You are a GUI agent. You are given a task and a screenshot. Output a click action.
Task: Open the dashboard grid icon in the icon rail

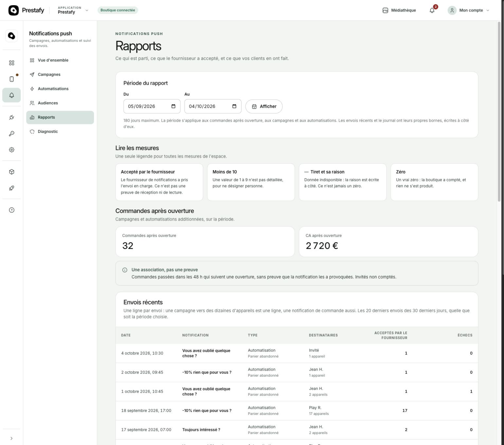11,63
